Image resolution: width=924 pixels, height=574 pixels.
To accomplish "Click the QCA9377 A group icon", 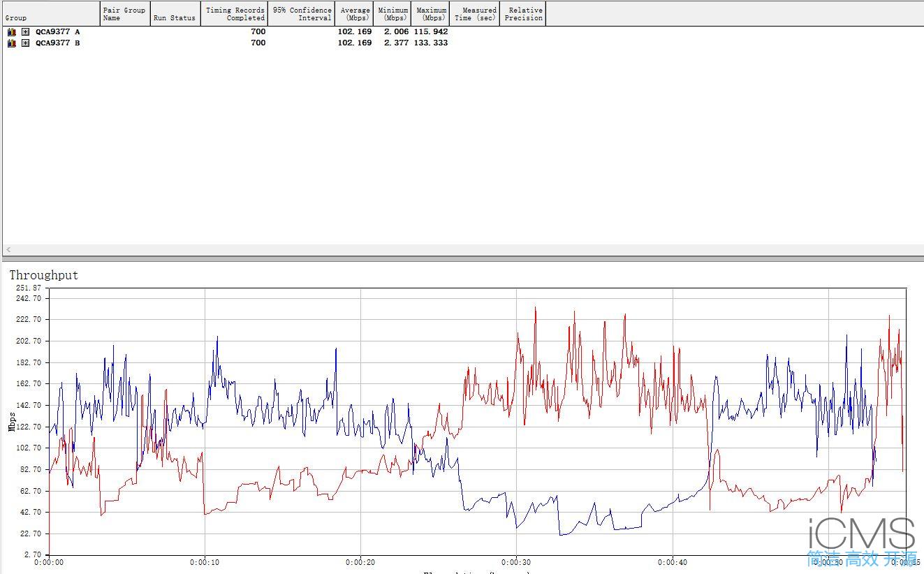I will click(11, 31).
